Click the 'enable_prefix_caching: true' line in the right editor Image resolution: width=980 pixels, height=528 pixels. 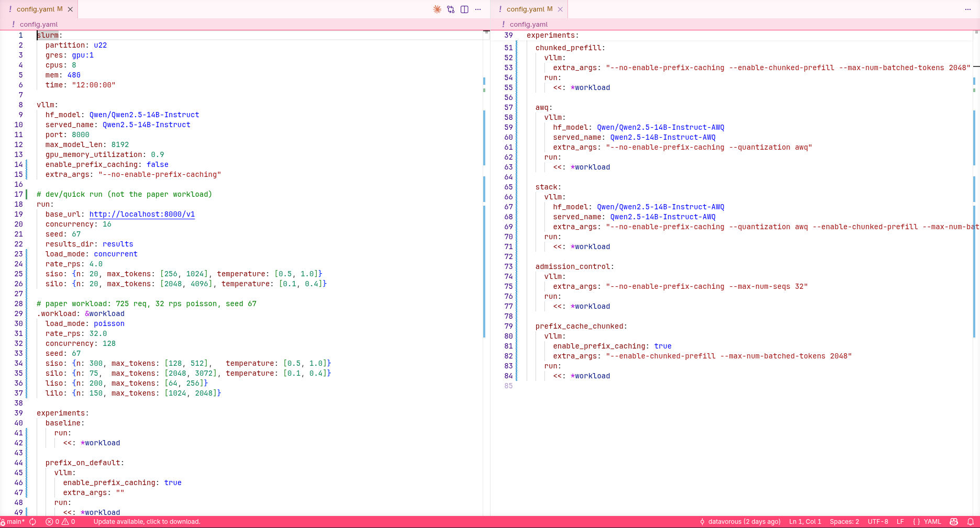pyautogui.click(x=612, y=346)
